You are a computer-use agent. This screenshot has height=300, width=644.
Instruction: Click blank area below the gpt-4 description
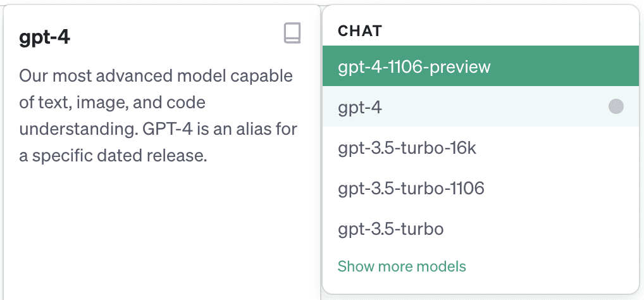158,234
